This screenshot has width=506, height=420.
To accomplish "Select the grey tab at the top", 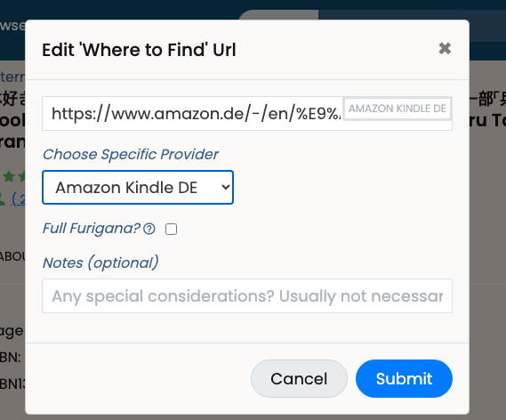I will point(278,15).
